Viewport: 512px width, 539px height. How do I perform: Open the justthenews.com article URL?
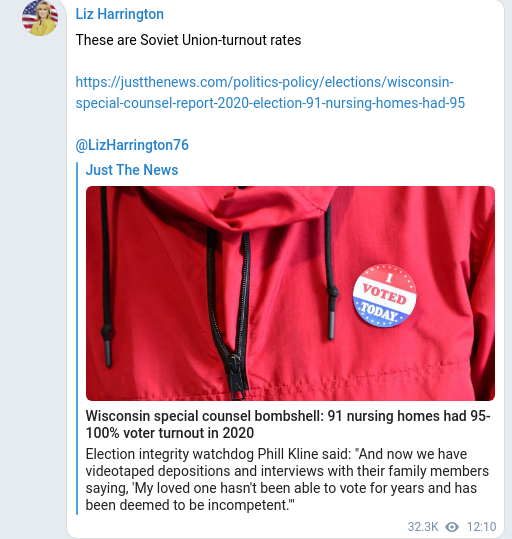click(270, 92)
